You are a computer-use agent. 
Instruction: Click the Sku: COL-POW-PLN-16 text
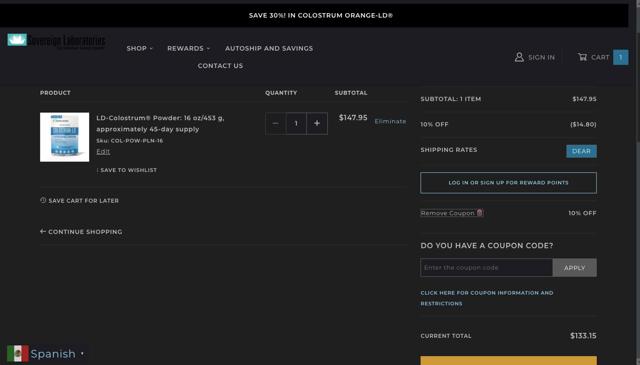pyautogui.click(x=129, y=140)
